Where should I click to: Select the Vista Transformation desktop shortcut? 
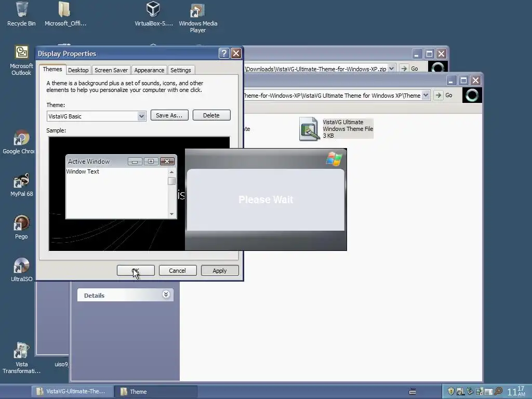click(21, 358)
